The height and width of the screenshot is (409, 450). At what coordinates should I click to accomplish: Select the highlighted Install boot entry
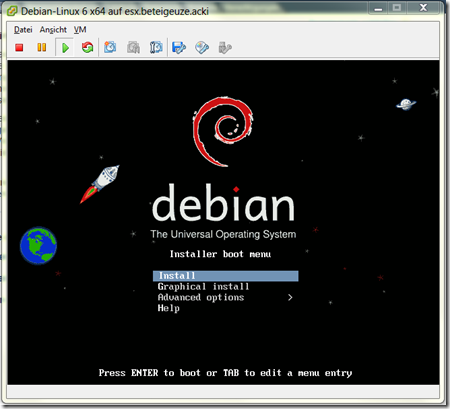pyautogui.click(x=226, y=276)
